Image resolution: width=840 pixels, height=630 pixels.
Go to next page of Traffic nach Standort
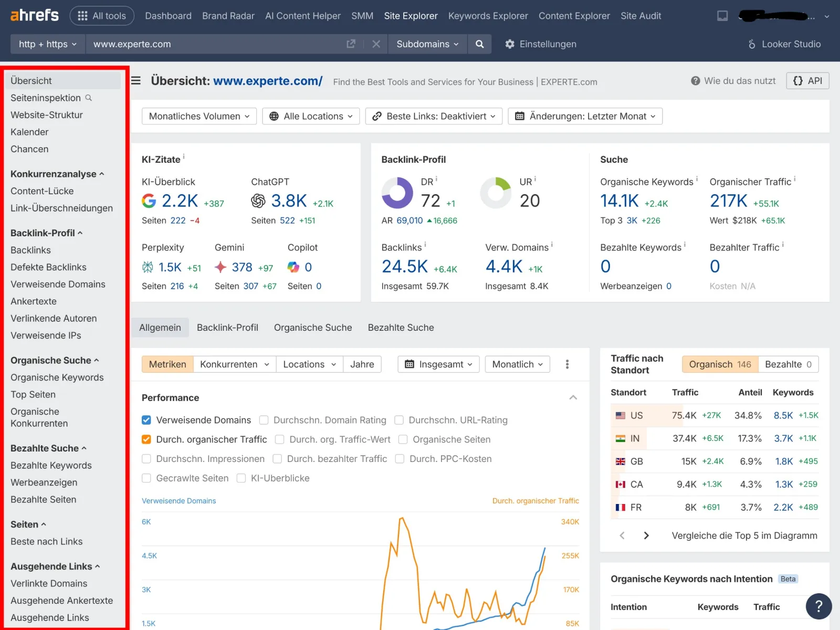click(646, 535)
